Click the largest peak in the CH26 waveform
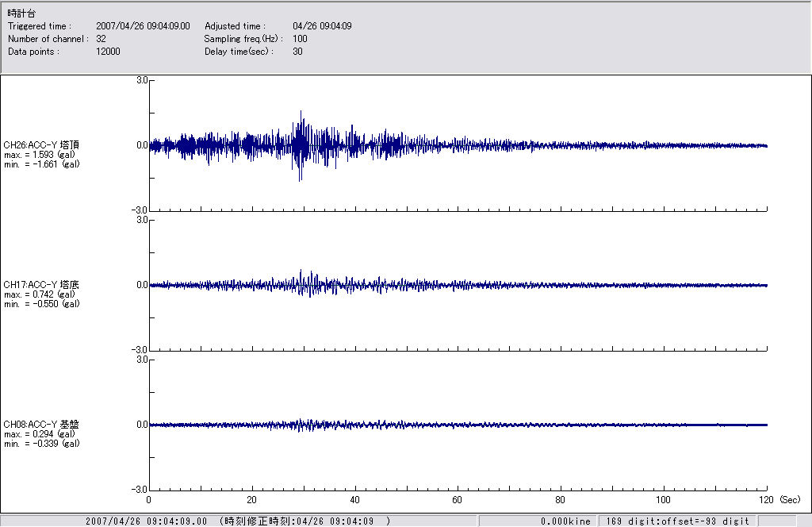The width and height of the screenshot is (812, 527). point(301,112)
